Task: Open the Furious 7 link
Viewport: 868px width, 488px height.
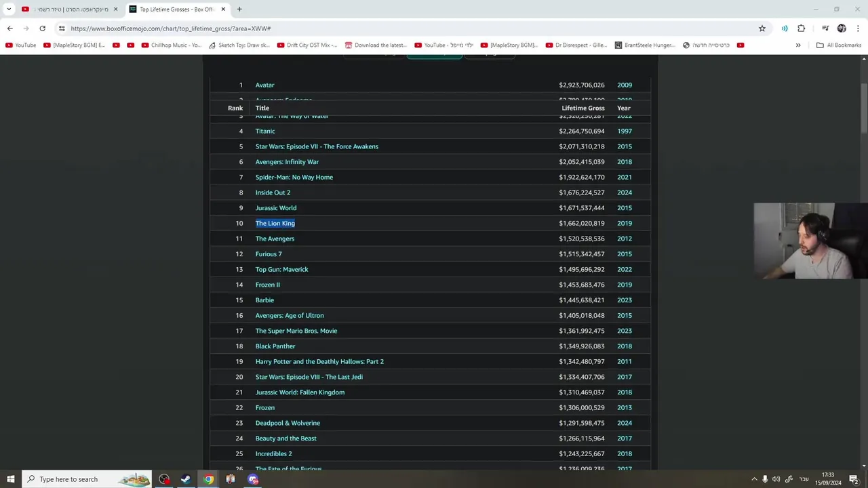Action: pyautogui.click(x=269, y=254)
